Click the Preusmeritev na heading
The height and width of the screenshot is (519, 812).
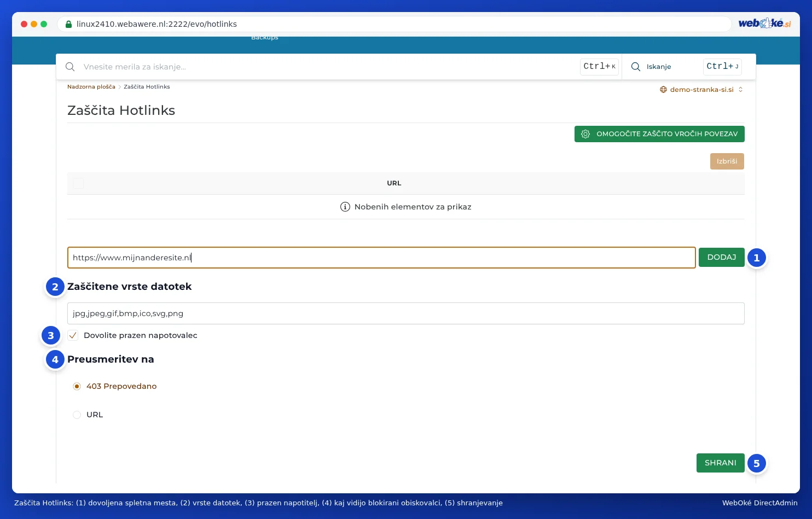111,359
